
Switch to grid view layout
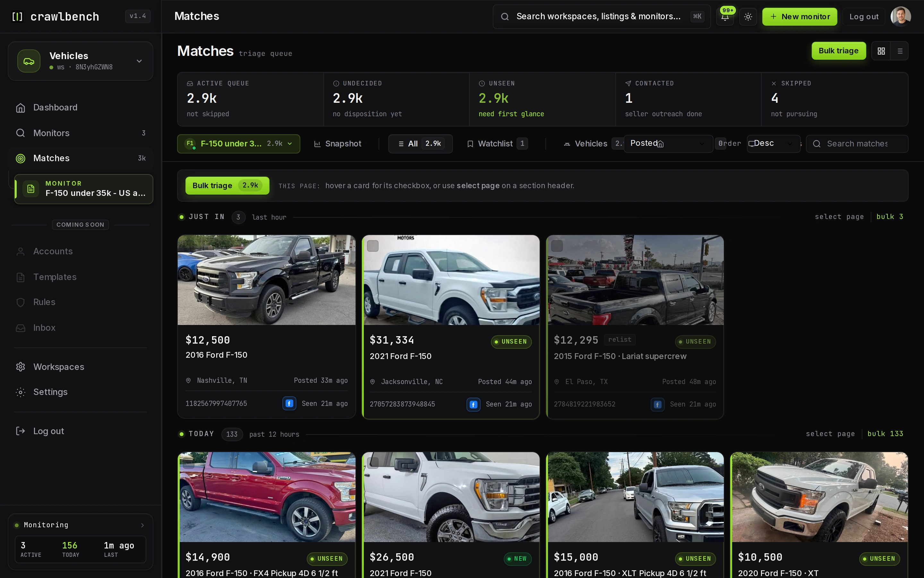[881, 51]
